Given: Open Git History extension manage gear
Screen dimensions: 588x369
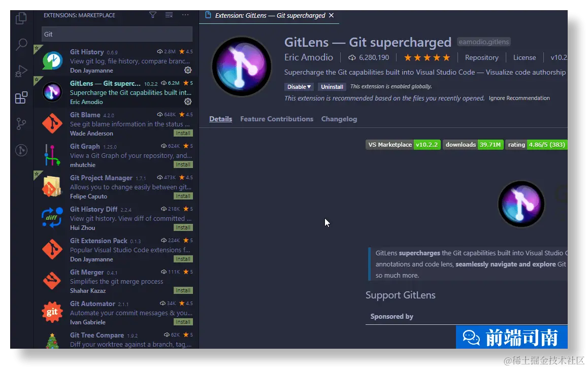Looking at the screenshot, I should [x=188, y=70].
